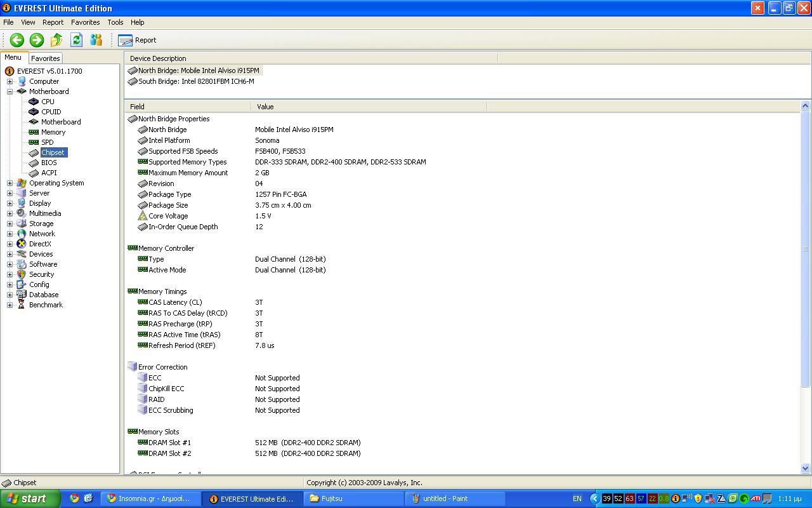Open the Tools menu
This screenshot has height=508, width=812.
pyautogui.click(x=115, y=22)
